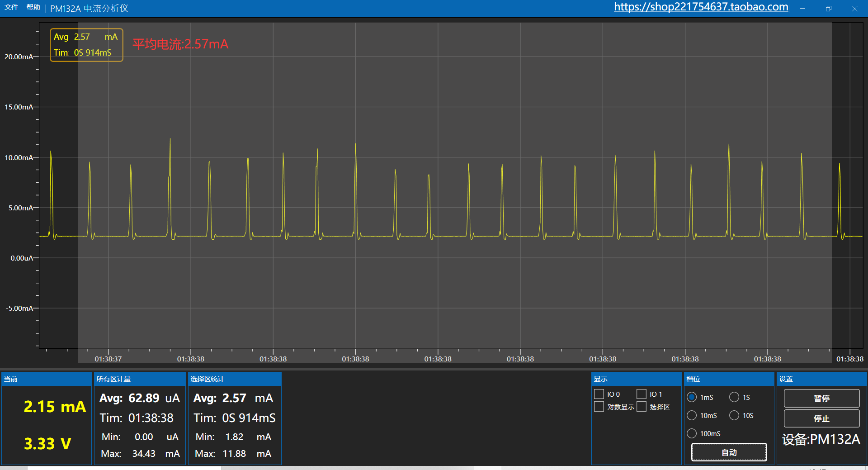This screenshot has width=868, height=470.
Task: Click the 显示 panel header
Action: tap(636, 379)
